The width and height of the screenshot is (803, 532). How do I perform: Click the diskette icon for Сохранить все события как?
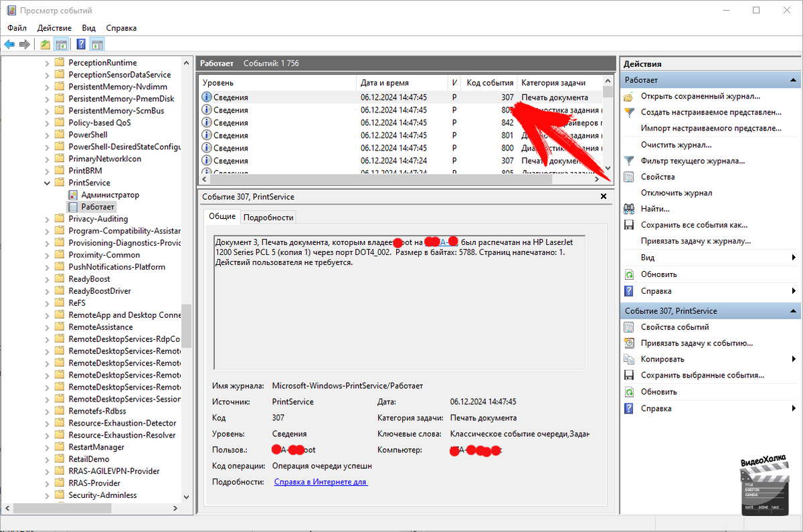click(628, 225)
